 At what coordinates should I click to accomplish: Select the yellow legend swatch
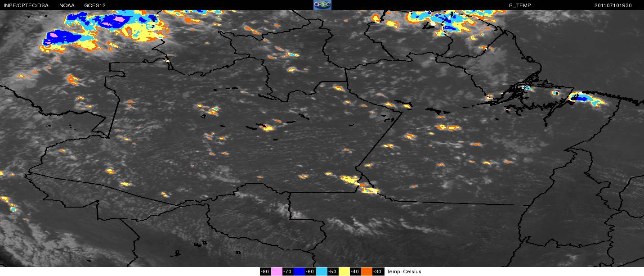(x=344, y=271)
